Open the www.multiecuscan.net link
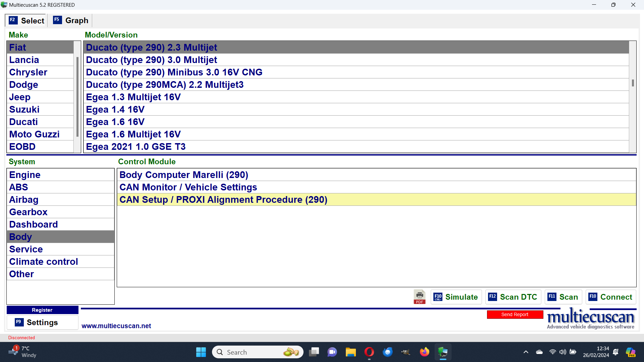 point(116,326)
